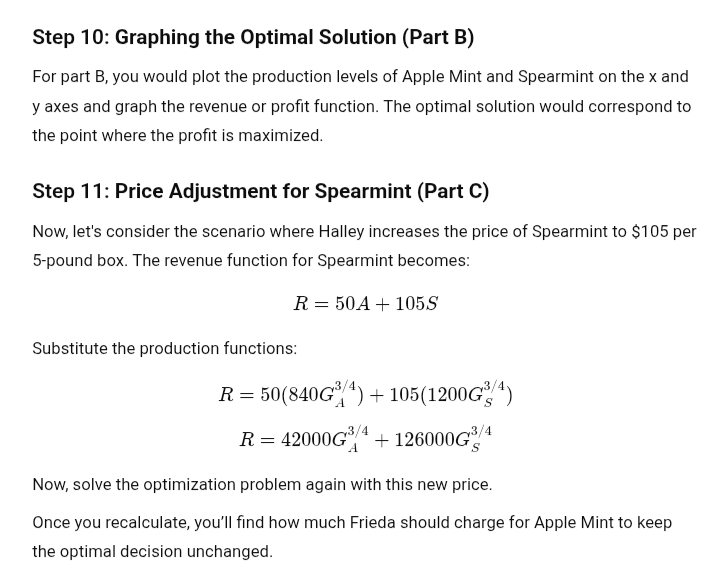This screenshot has height=570, width=720.
Task: Click the paragraph starting 'Once you recalculate'
Action: tap(352, 537)
